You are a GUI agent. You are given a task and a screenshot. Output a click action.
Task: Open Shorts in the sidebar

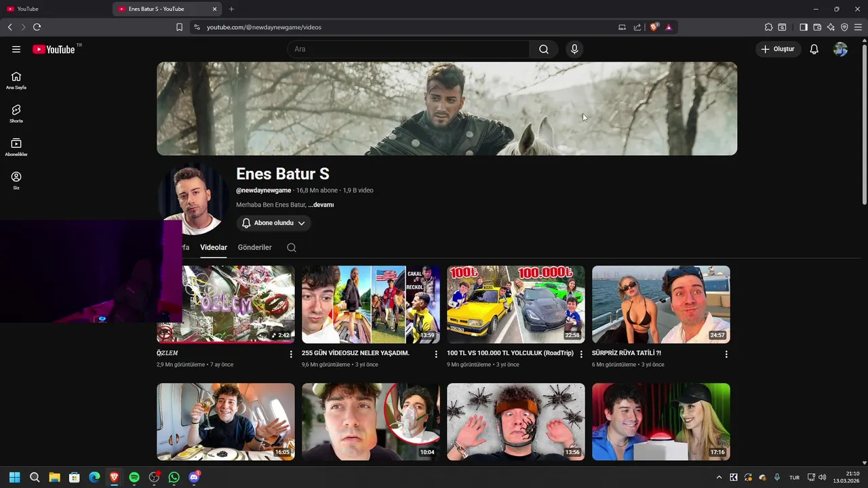point(16,114)
